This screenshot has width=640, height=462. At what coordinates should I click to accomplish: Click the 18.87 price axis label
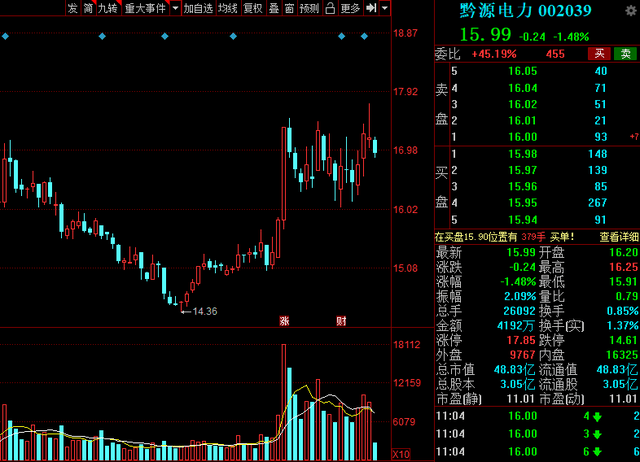(x=405, y=33)
